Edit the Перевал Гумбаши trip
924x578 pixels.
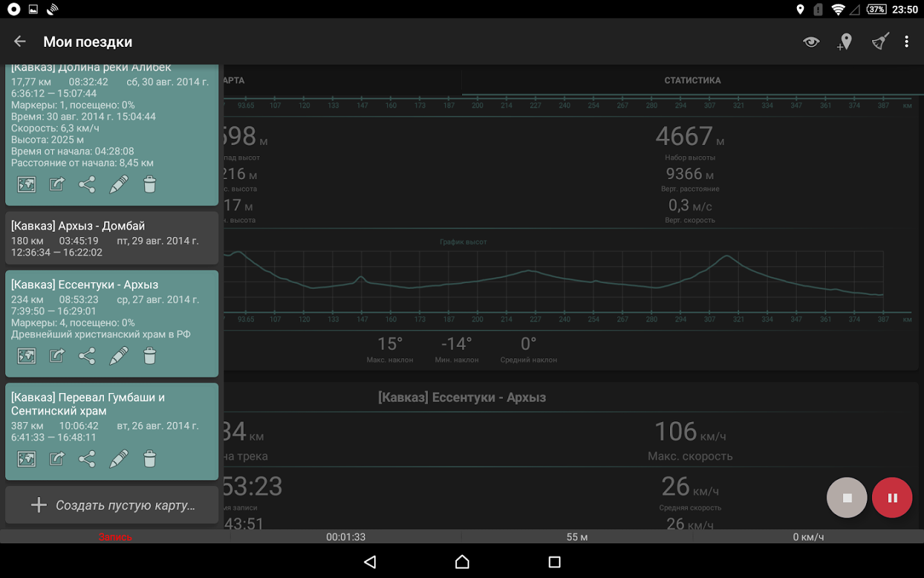pyautogui.click(x=119, y=459)
